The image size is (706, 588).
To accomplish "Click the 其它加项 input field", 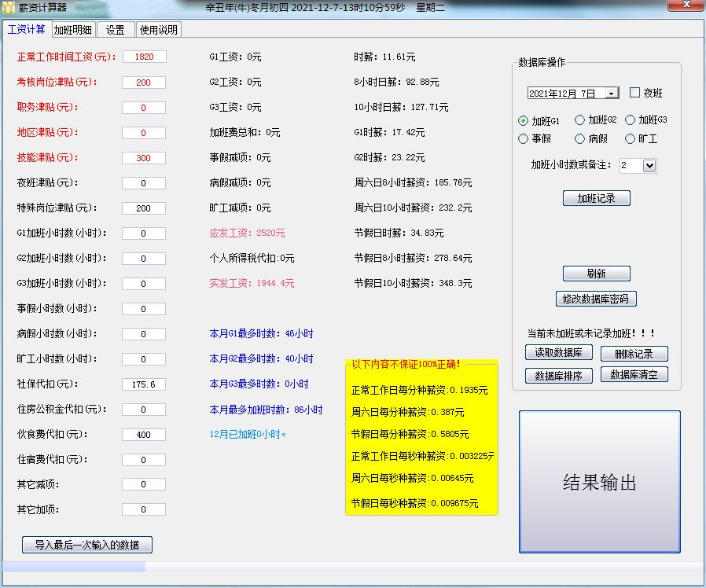I will [144, 509].
